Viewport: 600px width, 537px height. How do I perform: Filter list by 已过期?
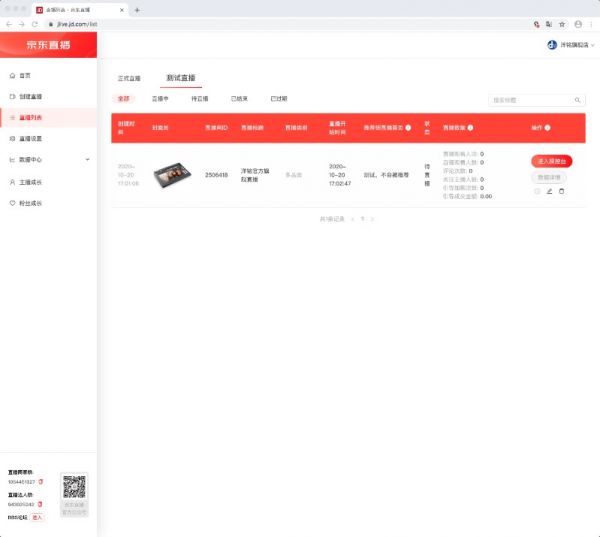coord(279,99)
